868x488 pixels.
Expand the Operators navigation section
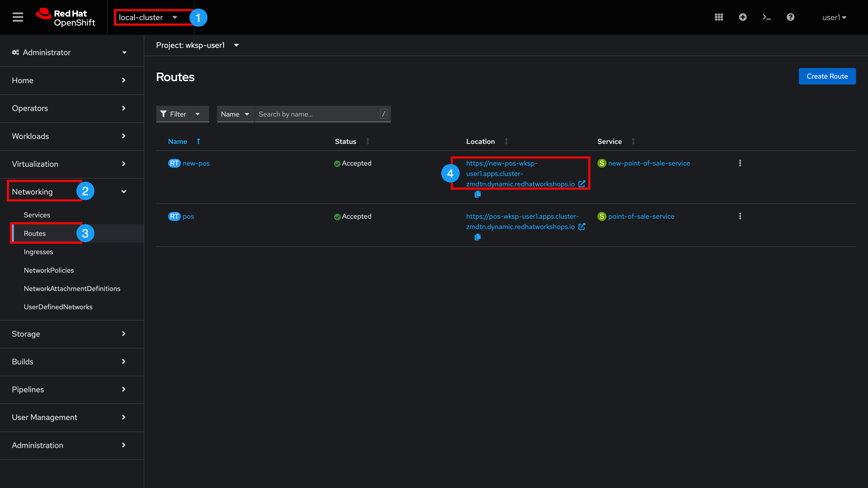pyautogui.click(x=72, y=108)
